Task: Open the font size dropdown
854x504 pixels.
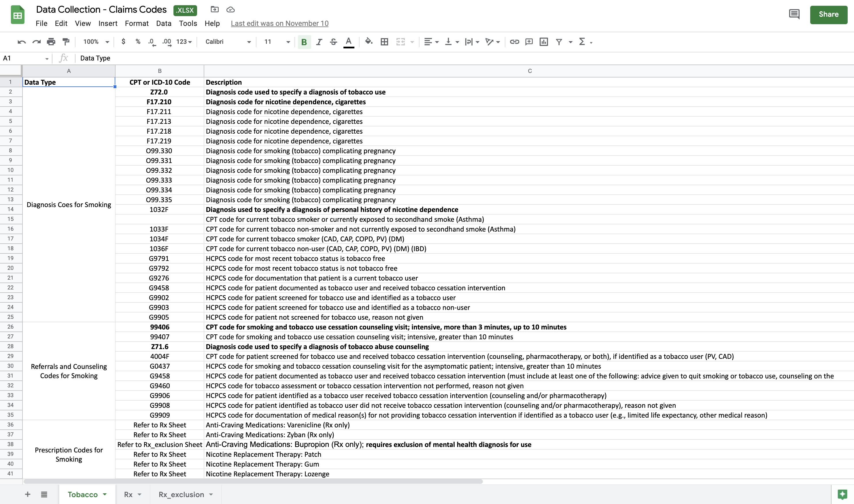Action: pyautogui.click(x=277, y=42)
